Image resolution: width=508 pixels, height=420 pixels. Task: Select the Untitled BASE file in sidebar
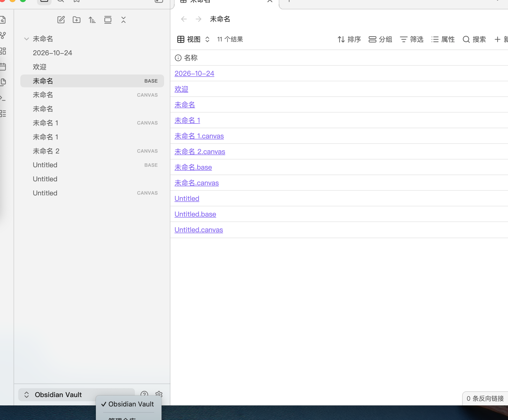click(92, 165)
